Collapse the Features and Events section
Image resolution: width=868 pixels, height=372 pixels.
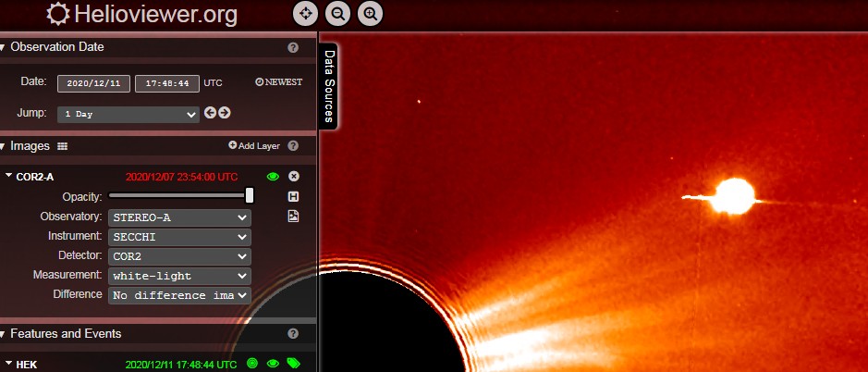tap(3, 334)
